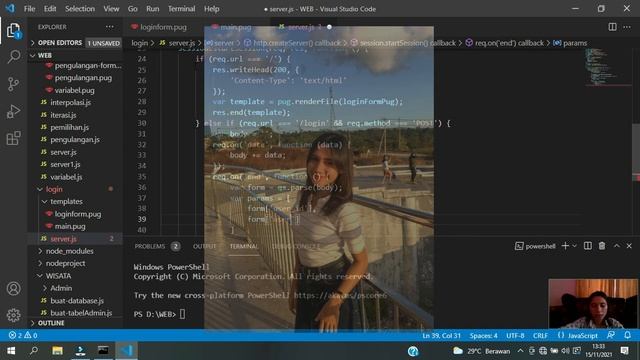Open buat-database.js in the explorer
Screen dimensions: 640x360
[x=77, y=300]
